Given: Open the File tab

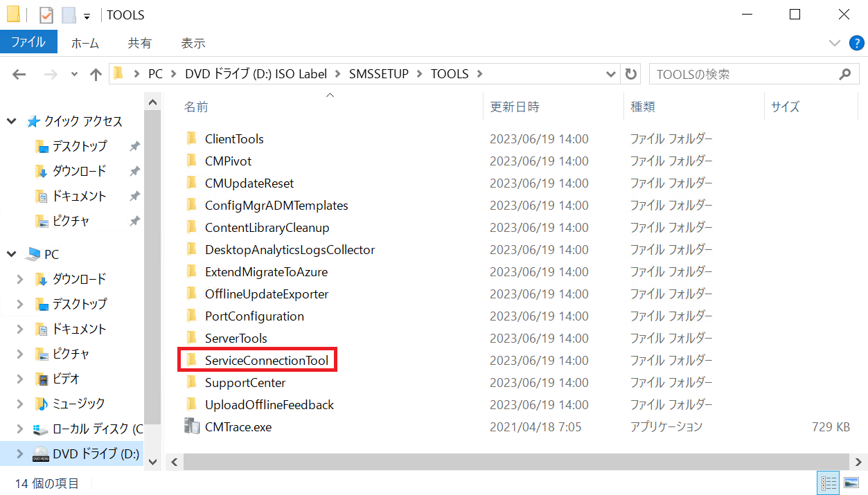Looking at the screenshot, I should tap(28, 42).
